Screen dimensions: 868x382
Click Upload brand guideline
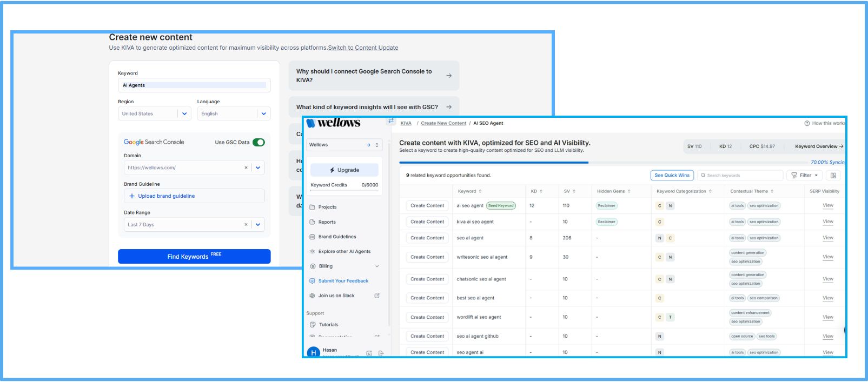(x=194, y=196)
